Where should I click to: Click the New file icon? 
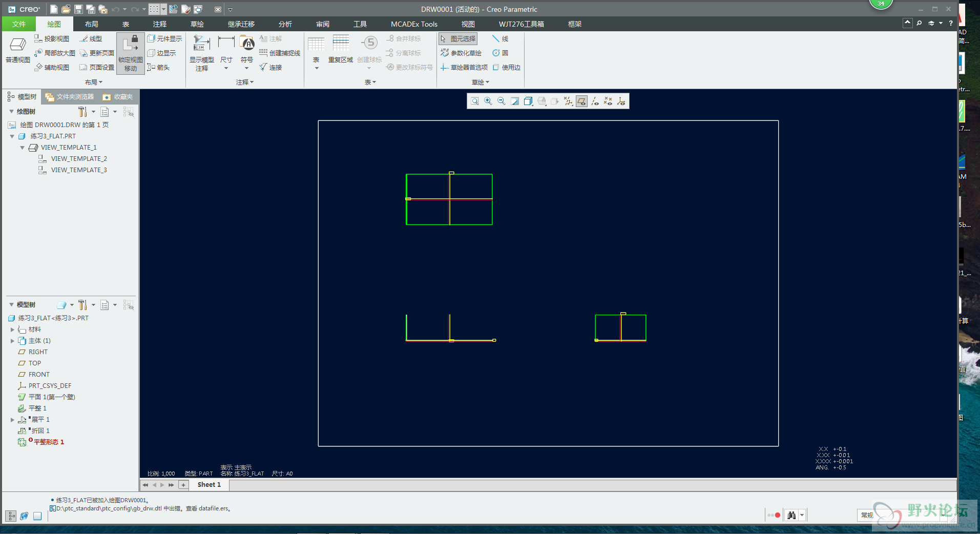tap(54, 9)
